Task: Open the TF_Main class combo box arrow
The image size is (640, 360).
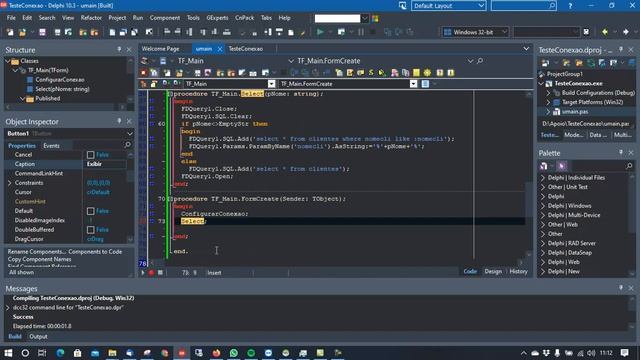Action: click(x=271, y=84)
